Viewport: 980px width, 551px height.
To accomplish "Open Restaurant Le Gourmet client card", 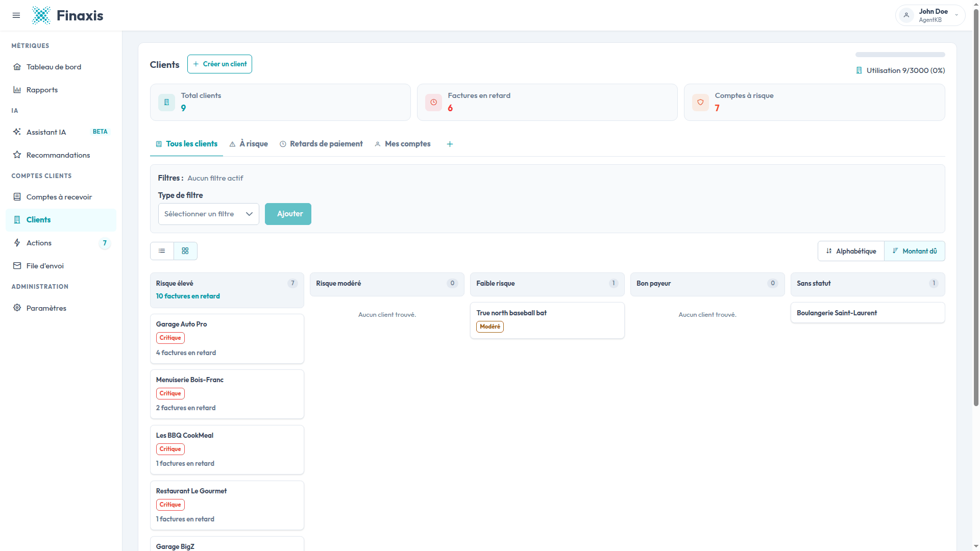I will (x=227, y=505).
